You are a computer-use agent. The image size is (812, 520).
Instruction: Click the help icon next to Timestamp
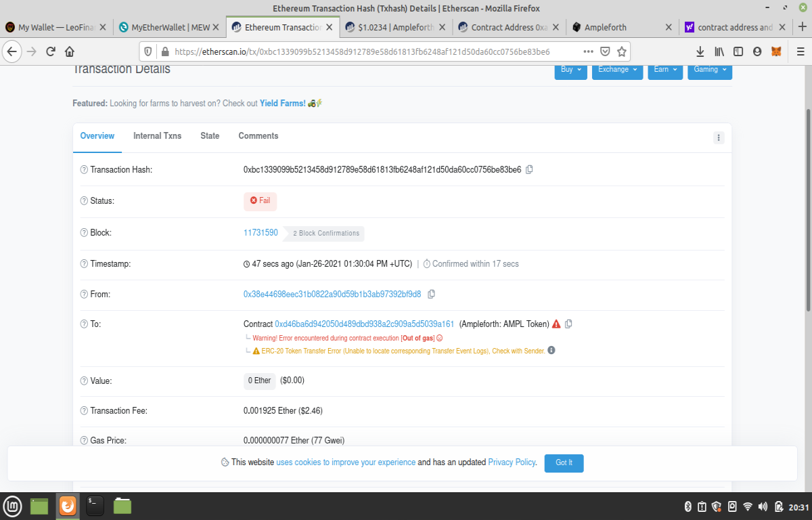coord(84,263)
